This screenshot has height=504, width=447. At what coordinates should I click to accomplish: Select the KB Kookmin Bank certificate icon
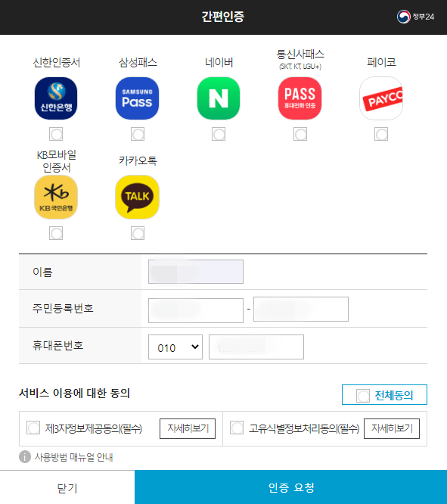pos(56,197)
